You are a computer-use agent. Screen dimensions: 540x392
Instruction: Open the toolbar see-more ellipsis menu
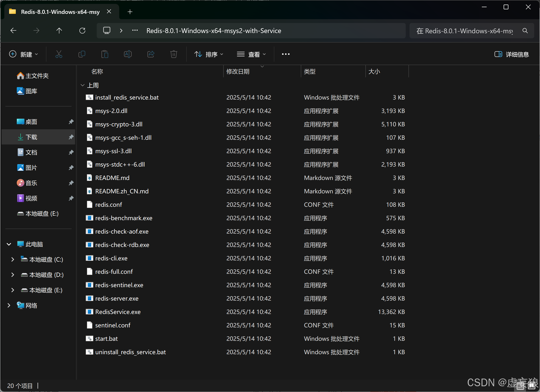[x=286, y=54]
